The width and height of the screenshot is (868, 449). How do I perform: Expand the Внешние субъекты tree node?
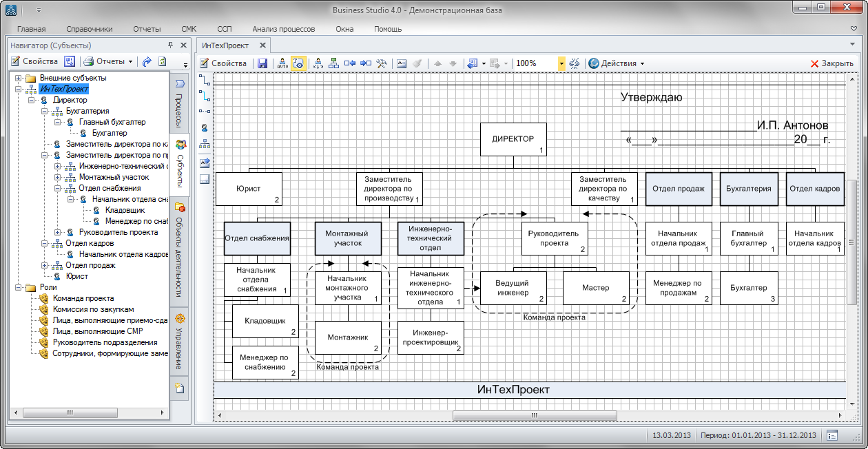point(19,78)
